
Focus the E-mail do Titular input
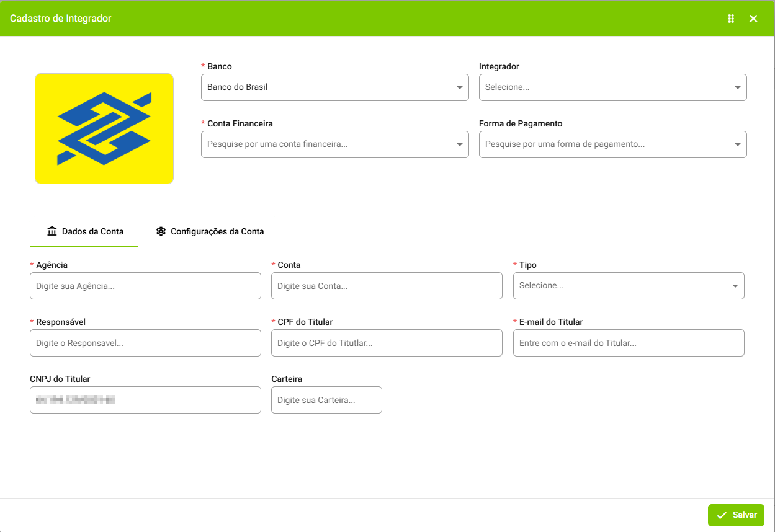click(x=628, y=343)
